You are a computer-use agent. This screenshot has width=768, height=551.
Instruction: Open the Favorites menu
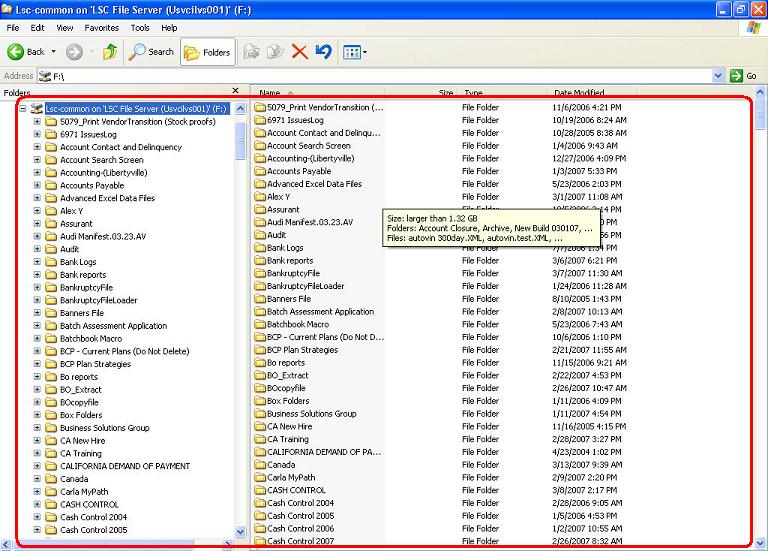click(x=101, y=28)
